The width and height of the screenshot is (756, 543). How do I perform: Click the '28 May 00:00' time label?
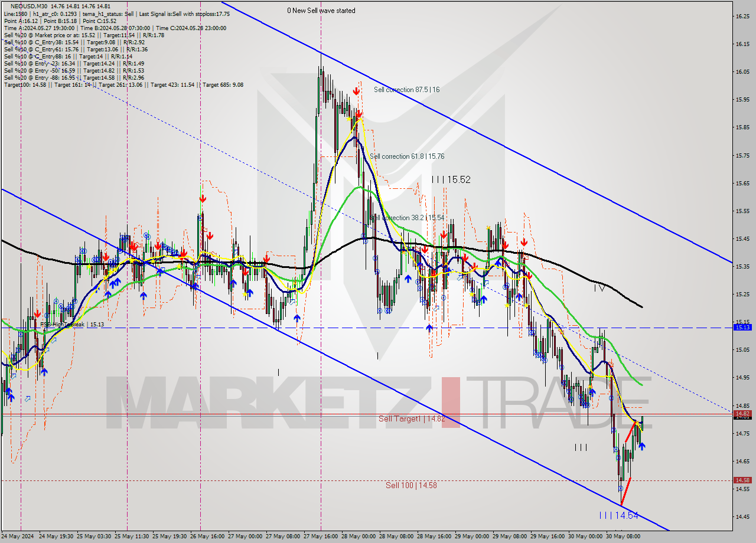(x=358, y=537)
